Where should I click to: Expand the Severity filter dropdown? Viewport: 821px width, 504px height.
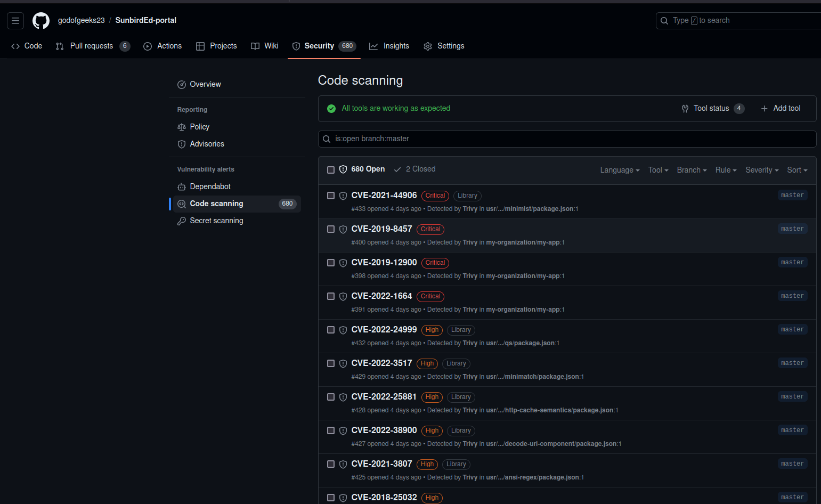pyautogui.click(x=761, y=170)
